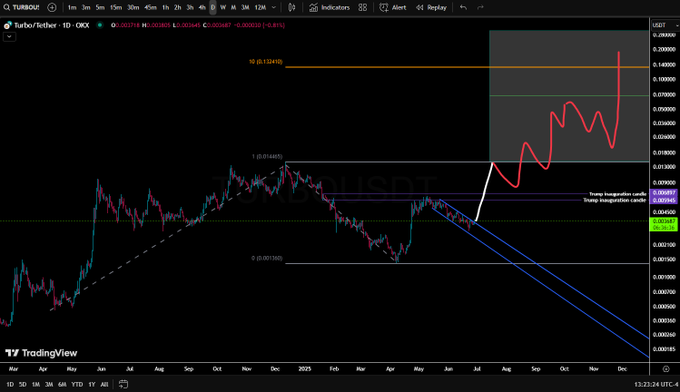This screenshot has width=680, height=392.
Task: Open the USDT currency dropdown on price scale
Action: [x=665, y=25]
